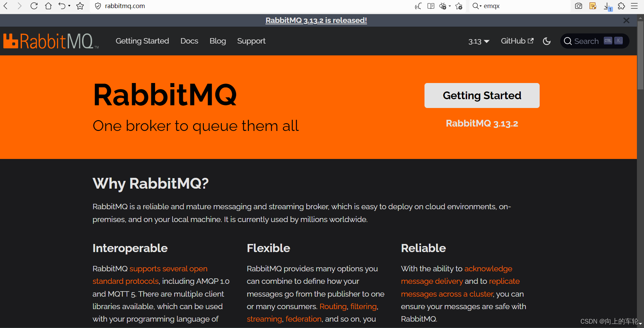The width and height of the screenshot is (644, 328).
Task: Dismiss the announcement banner with the X
Action: coord(626,21)
